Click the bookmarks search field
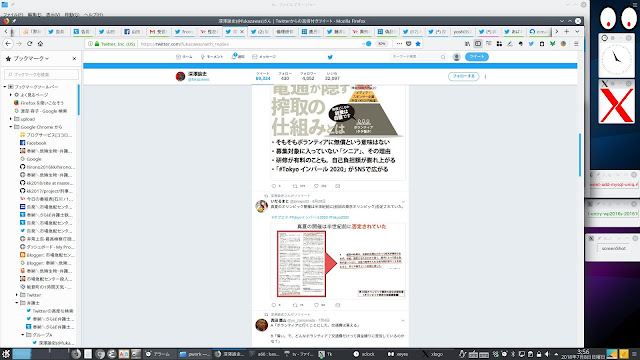The height and width of the screenshot is (360, 640). 41,74
